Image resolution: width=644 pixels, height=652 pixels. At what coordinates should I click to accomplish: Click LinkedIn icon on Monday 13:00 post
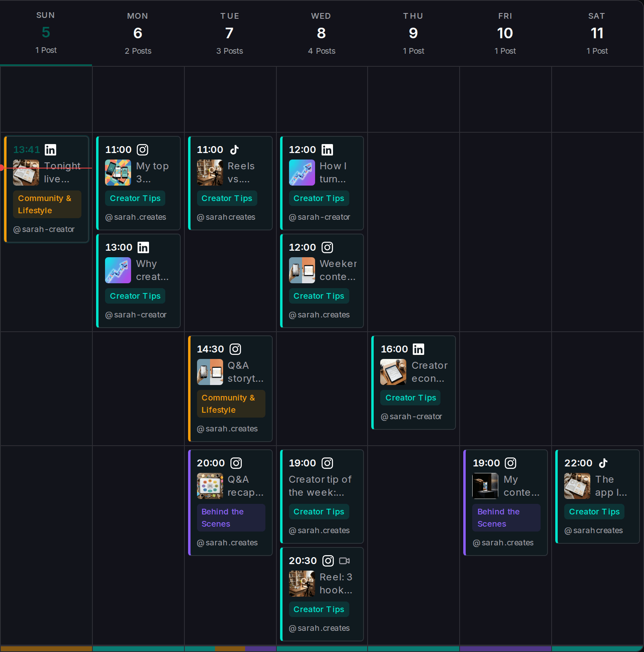(143, 247)
